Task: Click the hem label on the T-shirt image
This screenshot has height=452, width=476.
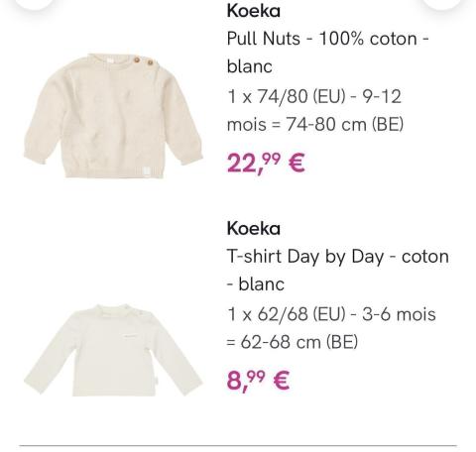Action: coord(156,382)
